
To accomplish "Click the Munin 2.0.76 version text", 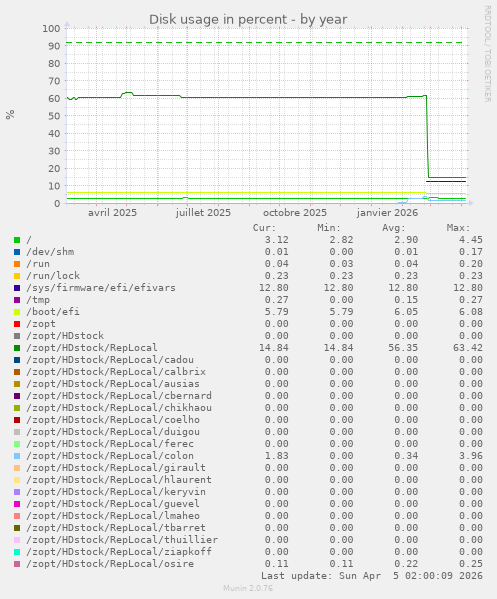I will pos(248,588).
